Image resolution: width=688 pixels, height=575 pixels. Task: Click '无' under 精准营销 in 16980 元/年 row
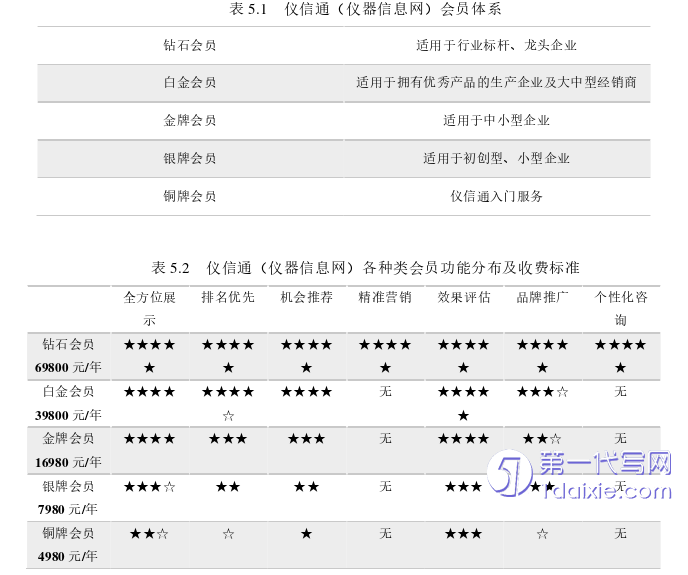pos(385,438)
